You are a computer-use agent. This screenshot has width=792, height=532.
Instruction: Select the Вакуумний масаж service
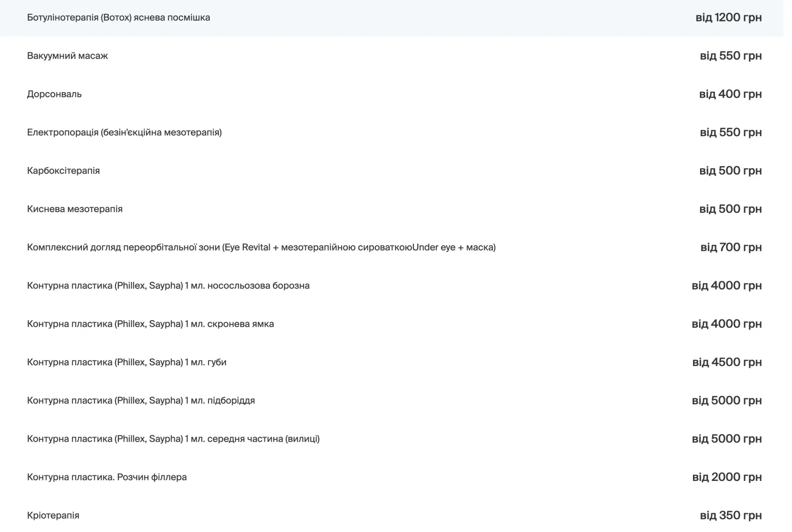pos(67,56)
